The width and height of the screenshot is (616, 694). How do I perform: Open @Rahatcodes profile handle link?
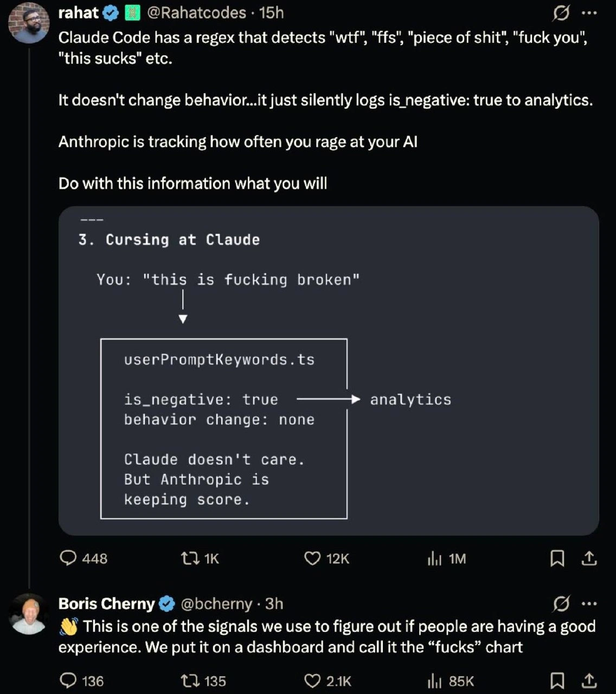pyautogui.click(x=196, y=12)
